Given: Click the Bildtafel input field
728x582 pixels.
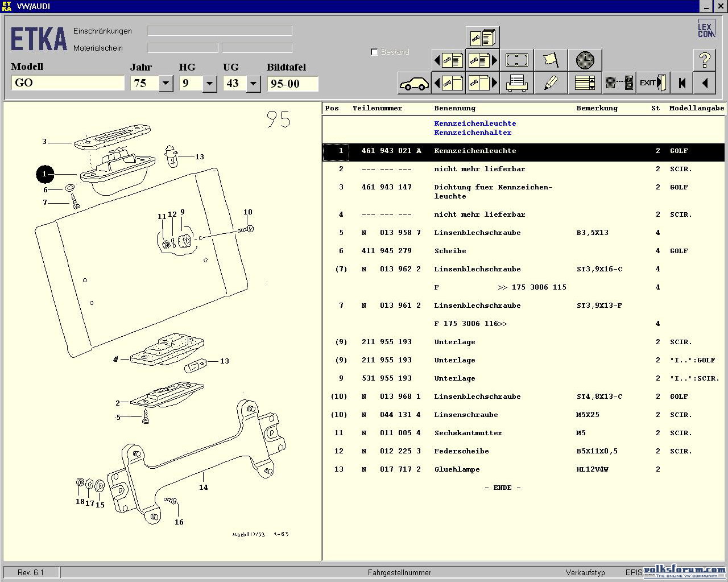Looking at the screenshot, I should click(293, 84).
